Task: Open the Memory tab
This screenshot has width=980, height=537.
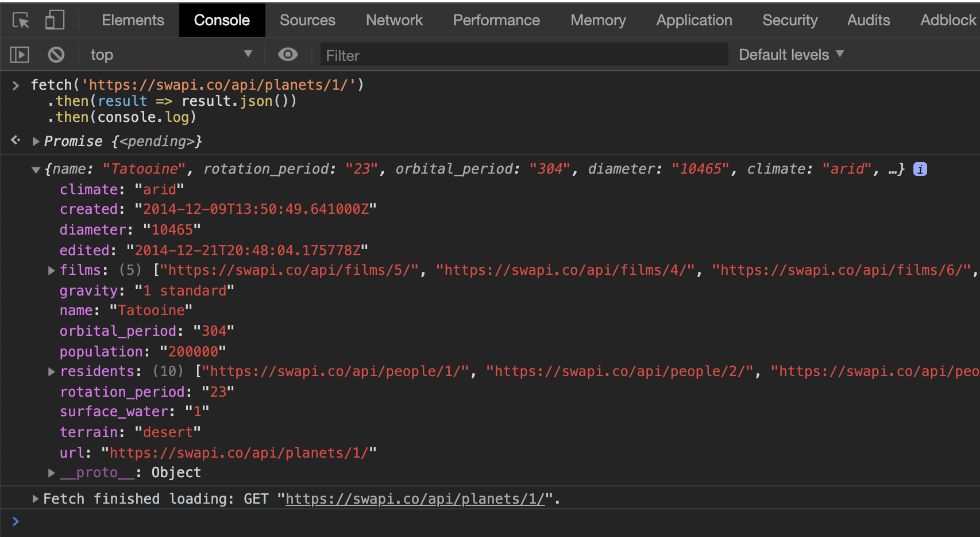Action: coord(598,20)
